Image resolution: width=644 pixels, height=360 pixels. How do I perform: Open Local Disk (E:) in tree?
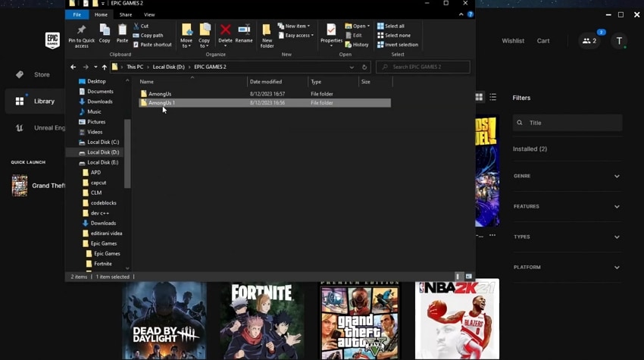(103, 162)
